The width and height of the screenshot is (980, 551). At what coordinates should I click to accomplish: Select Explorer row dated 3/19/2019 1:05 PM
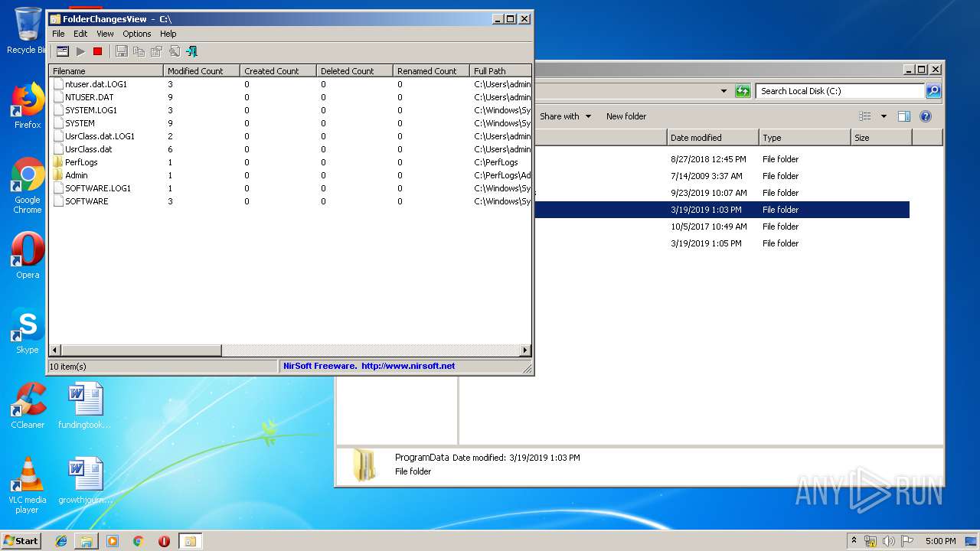tap(722, 243)
